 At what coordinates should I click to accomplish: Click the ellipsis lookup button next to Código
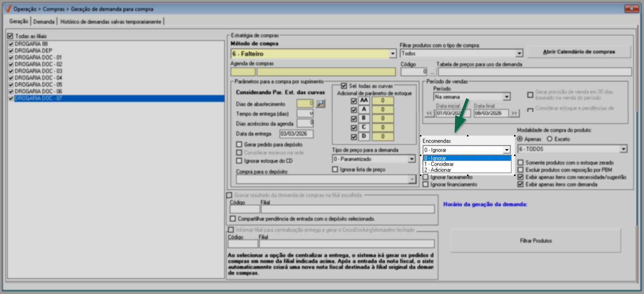432,72
